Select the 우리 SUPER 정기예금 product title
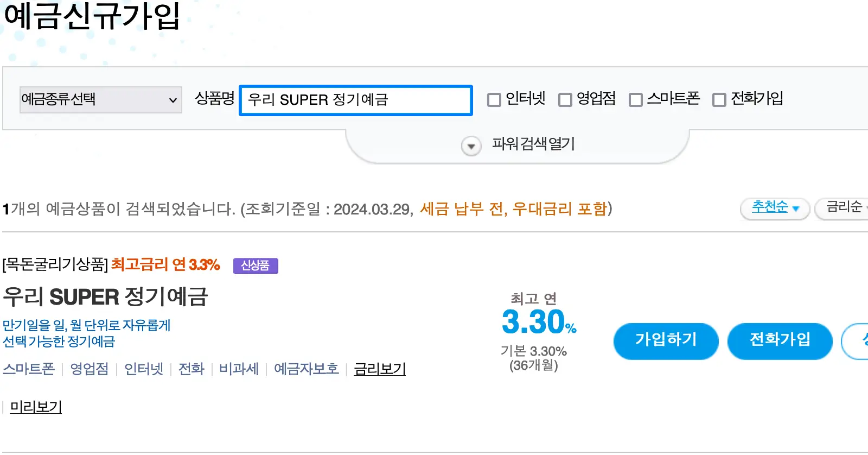This screenshot has width=868, height=455. click(106, 297)
